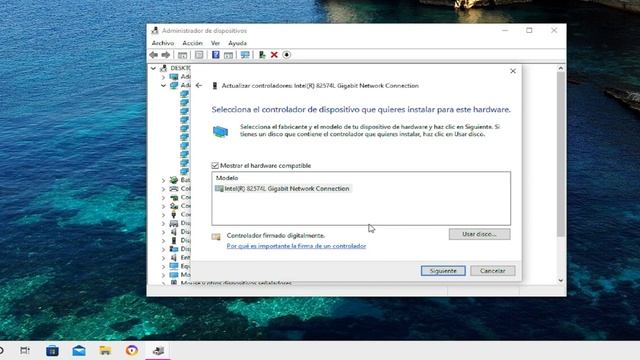Select the speaker icon beside Ent
This screenshot has width=640, height=360.
(x=174, y=258)
